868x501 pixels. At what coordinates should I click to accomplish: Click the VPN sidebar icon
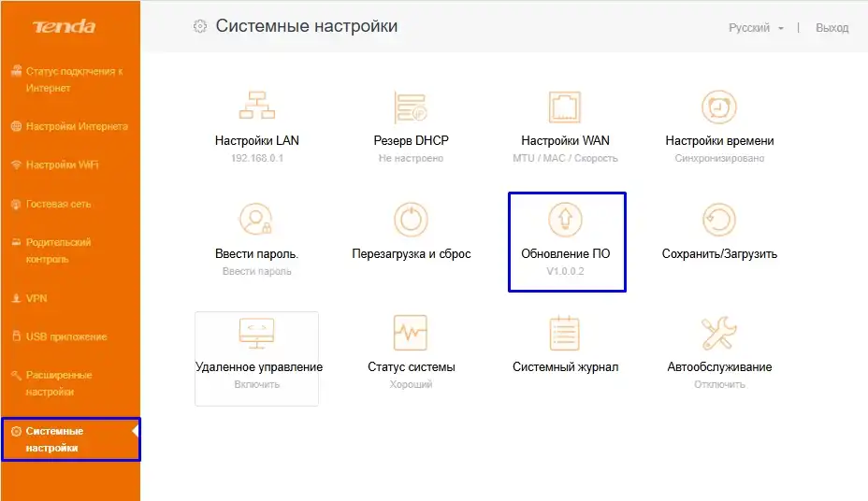coord(16,298)
